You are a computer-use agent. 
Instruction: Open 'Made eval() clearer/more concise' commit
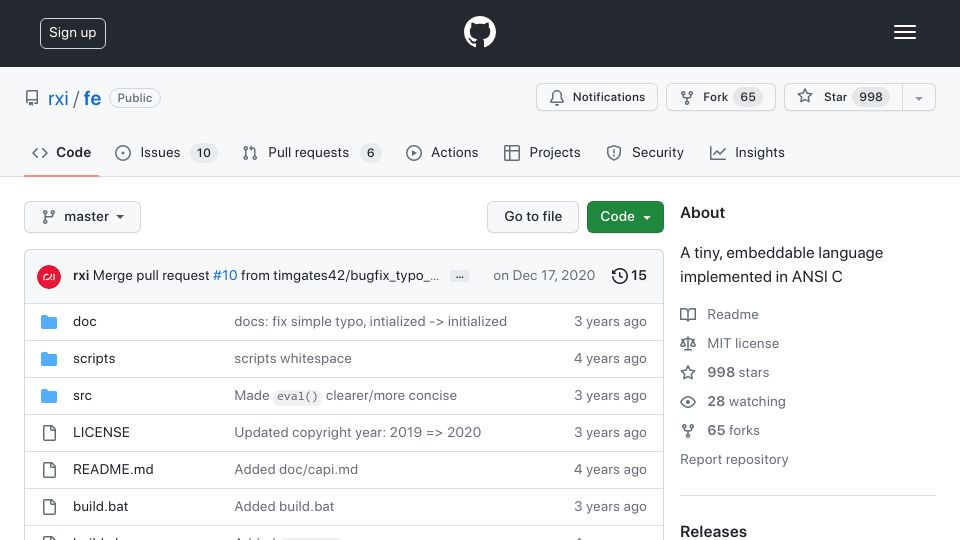click(345, 396)
